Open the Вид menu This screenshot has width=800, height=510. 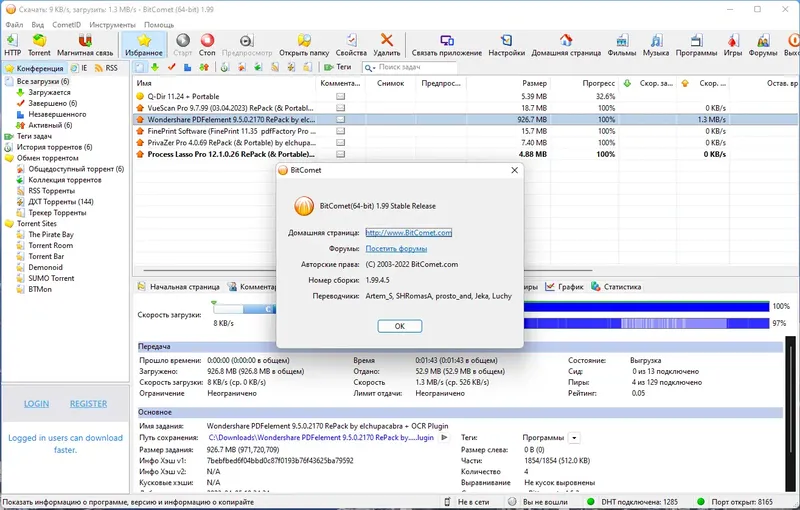[x=37, y=24]
